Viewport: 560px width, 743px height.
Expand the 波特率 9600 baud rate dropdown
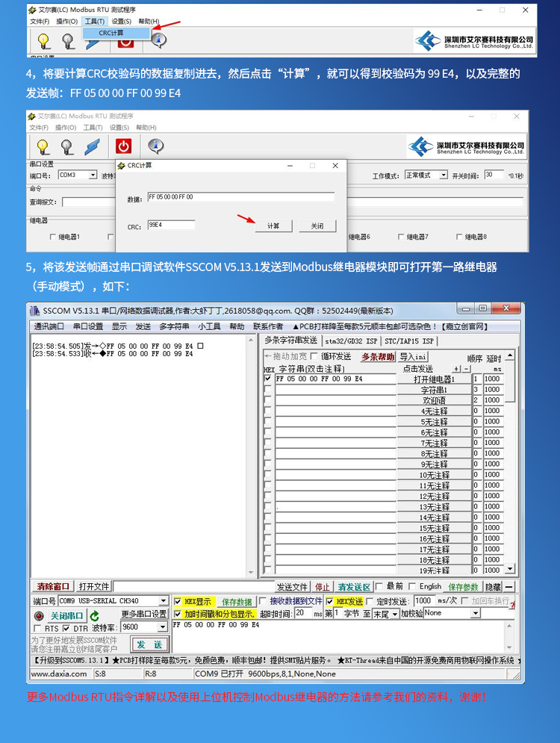pyautogui.click(x=163, y=628)
